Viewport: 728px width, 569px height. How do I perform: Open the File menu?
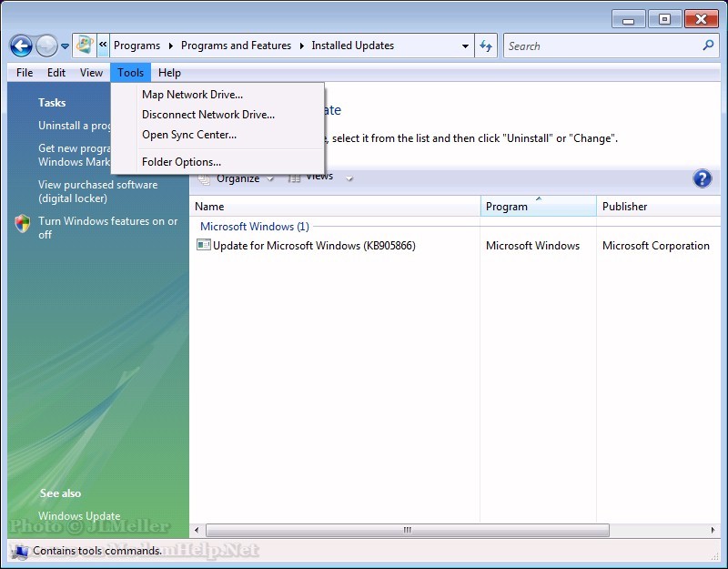pyautogui.click(x=25, y=73)
